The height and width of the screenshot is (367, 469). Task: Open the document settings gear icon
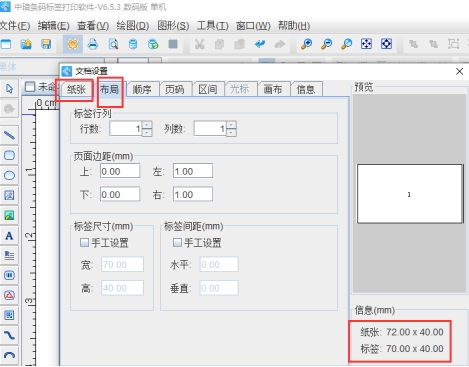click(x=73, y=44)
